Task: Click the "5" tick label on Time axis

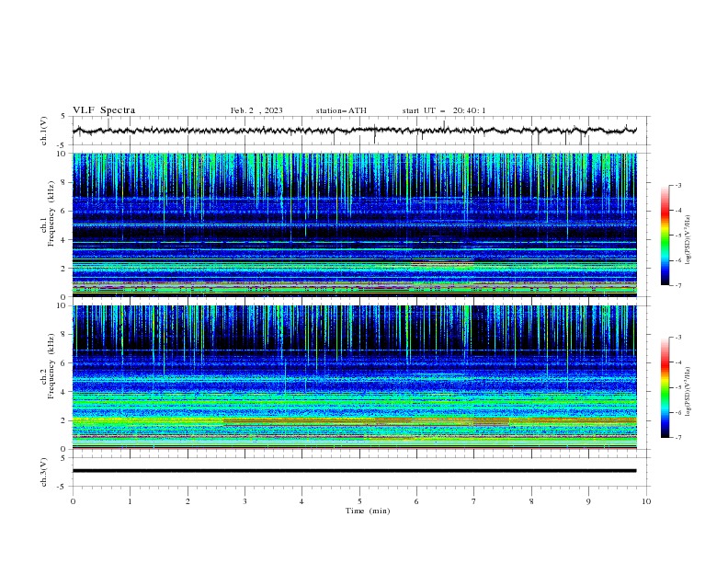Action: (x=359, y=501)
